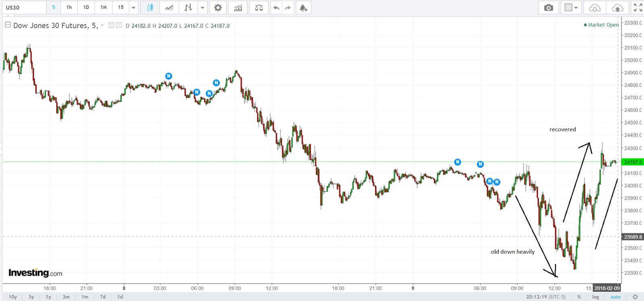The image size is (644, 301).
Task: Open chart properties gear in toolbar
Action: pyautogui.click(x=218, y=8)
